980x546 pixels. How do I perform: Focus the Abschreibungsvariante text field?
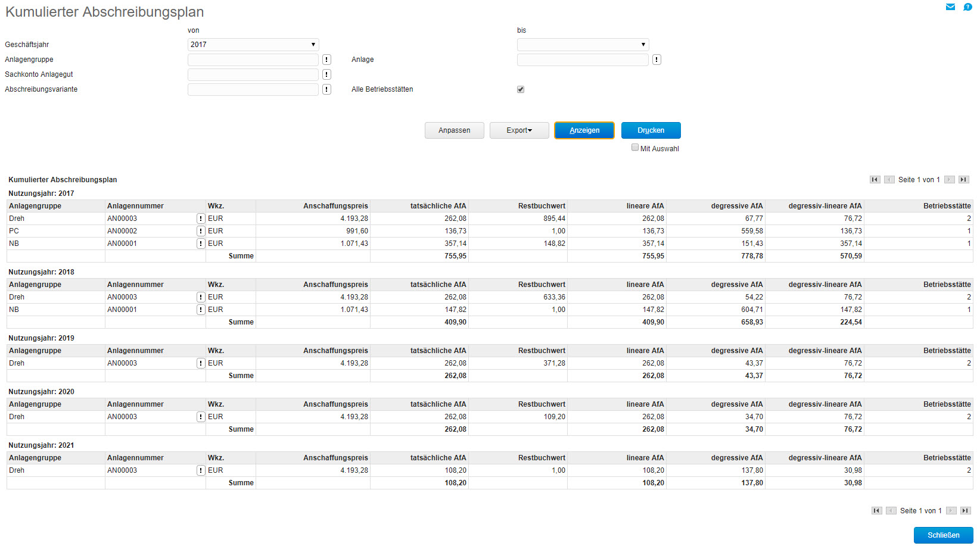coord(253,89)
